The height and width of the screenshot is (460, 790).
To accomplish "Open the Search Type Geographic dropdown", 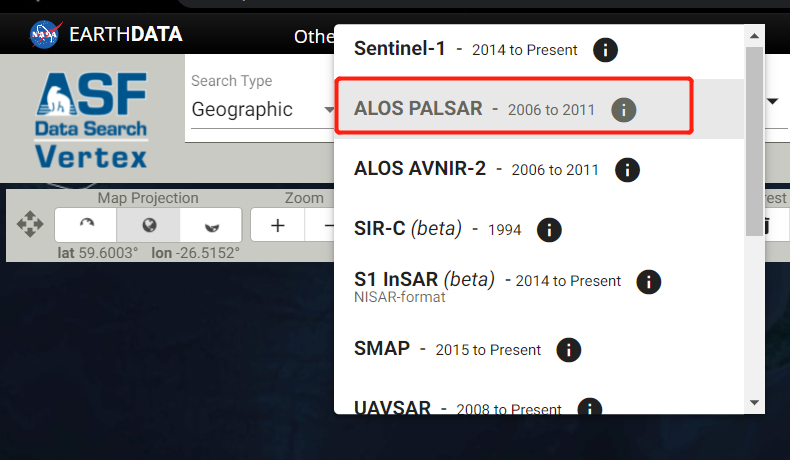I will click(x=260, y=109).
